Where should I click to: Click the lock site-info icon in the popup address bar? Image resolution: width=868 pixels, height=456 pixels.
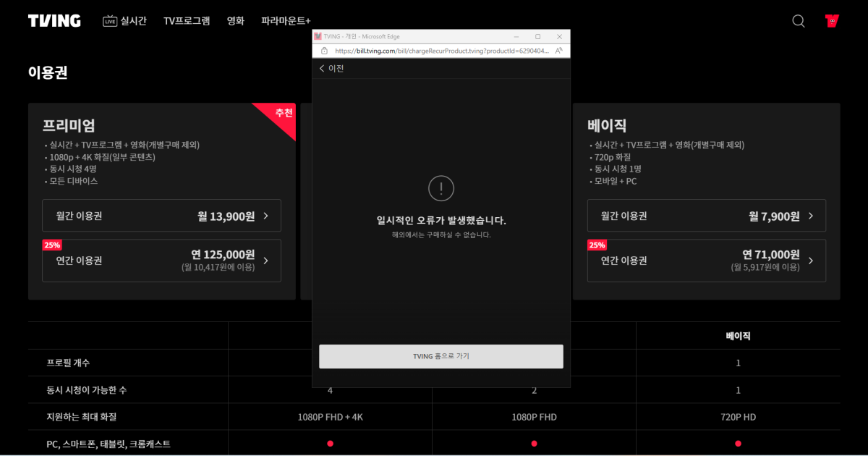click(x=323, y=51)
